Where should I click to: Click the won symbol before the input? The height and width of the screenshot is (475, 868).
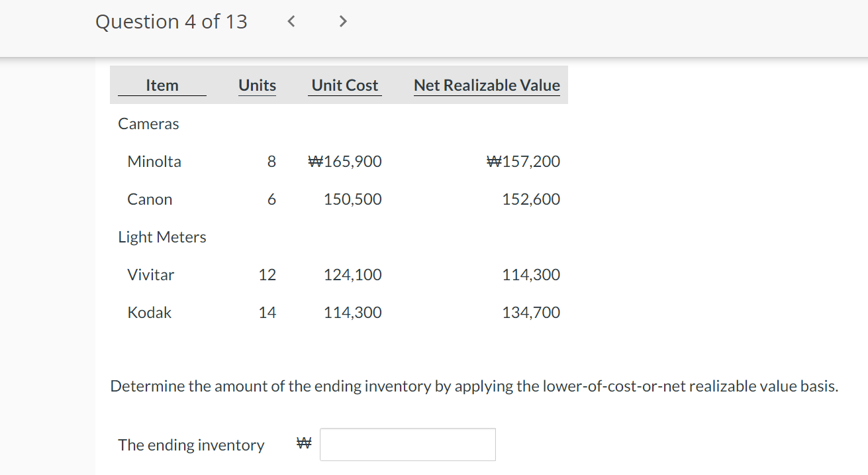(304, 443)
